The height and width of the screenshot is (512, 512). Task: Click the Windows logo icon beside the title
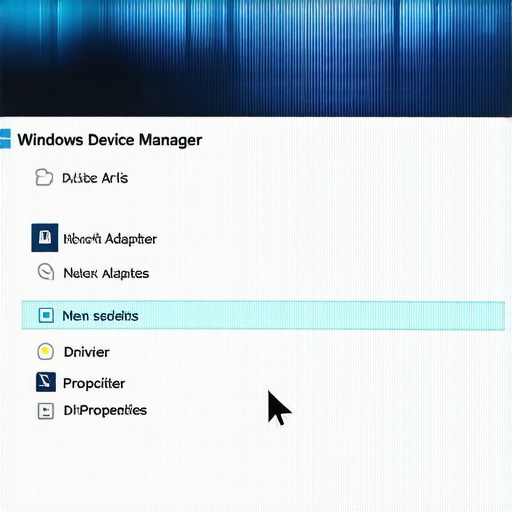(x=5, y=139)
